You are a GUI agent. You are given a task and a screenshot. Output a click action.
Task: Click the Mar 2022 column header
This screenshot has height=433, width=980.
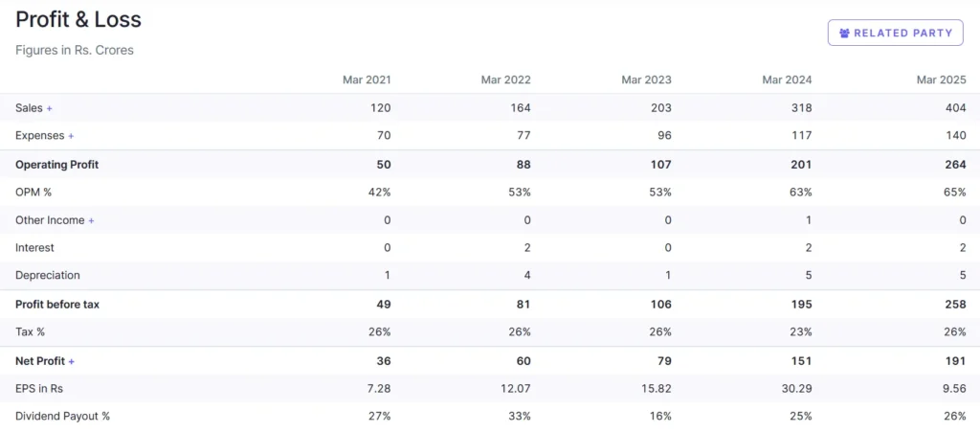click(505, 80)
